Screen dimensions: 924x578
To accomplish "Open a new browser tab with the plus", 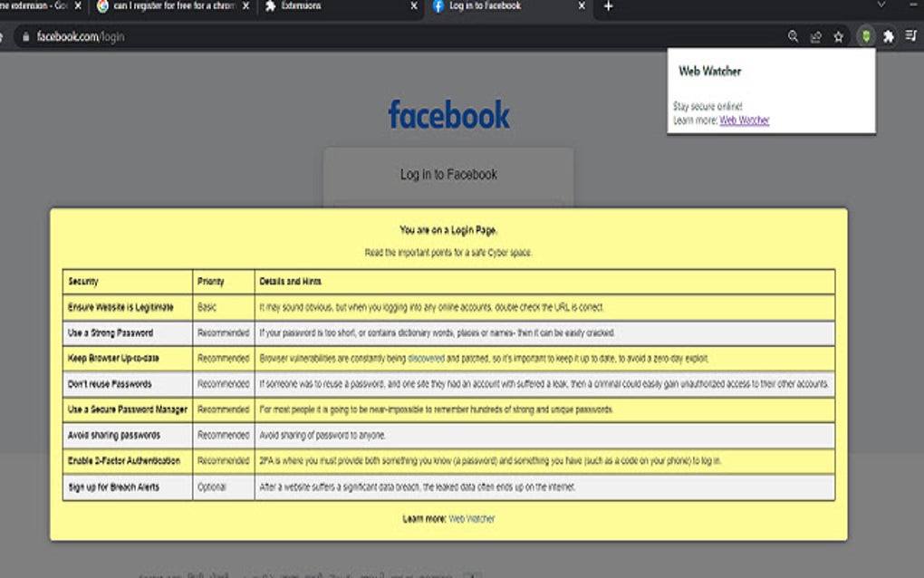I will [608, 8].
